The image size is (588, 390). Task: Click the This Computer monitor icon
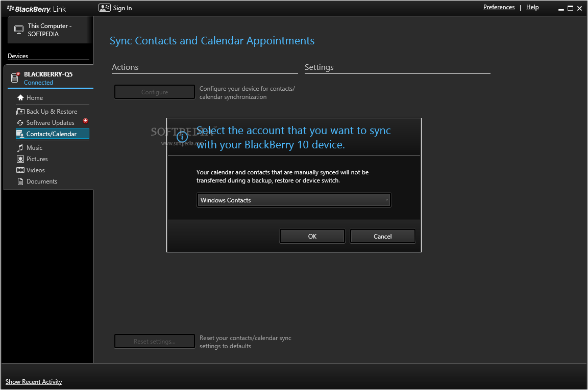coord(19,30)
